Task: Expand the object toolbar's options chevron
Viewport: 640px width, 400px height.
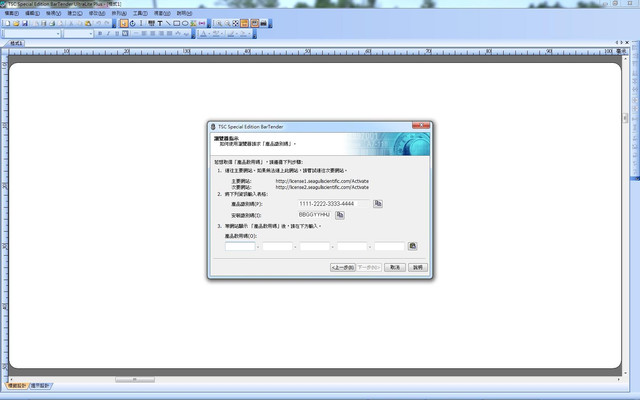Action: 209,24
